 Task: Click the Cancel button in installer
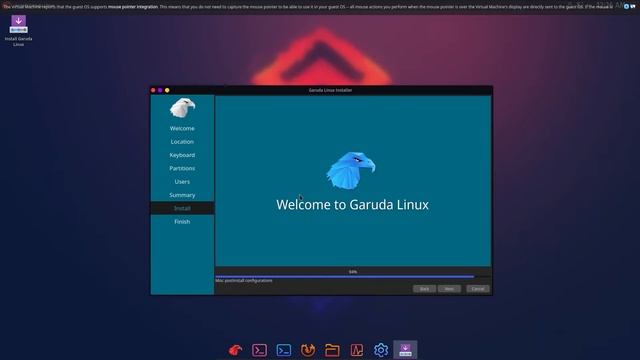(x=478, y=289)
